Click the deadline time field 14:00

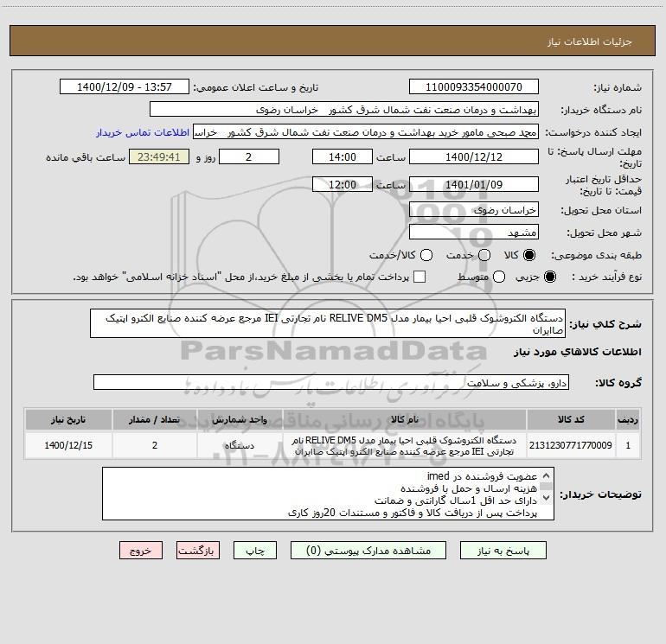point(343,156)
